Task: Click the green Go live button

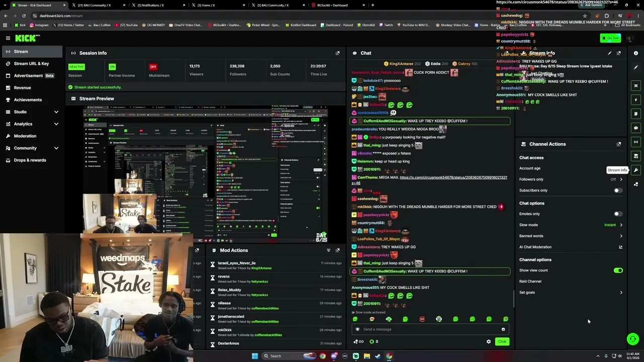Action: click(610, 38)
